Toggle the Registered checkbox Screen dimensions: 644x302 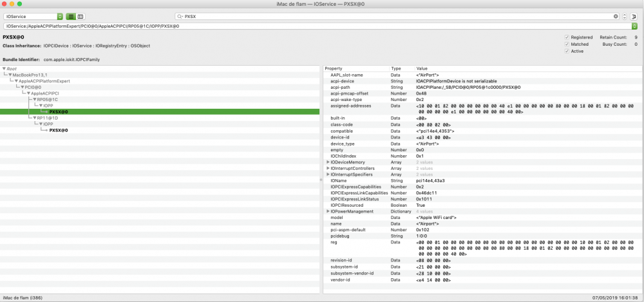[x=567, y=37]
